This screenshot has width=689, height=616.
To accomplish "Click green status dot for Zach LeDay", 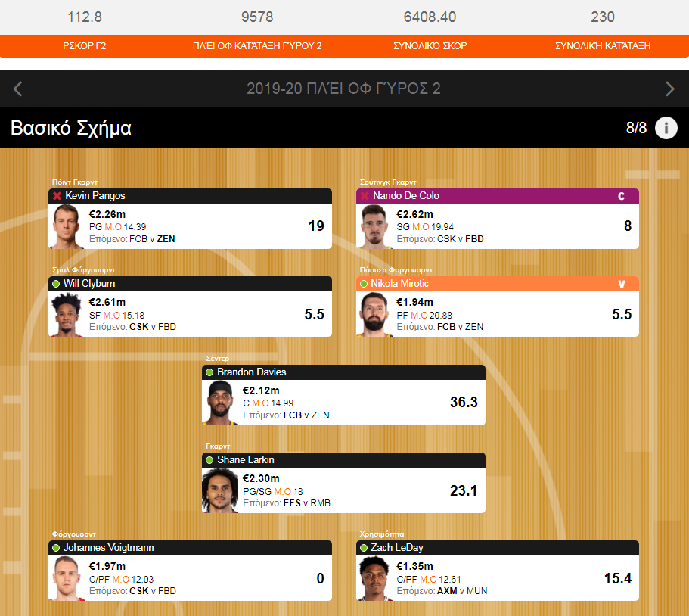I will pos(363,548).
